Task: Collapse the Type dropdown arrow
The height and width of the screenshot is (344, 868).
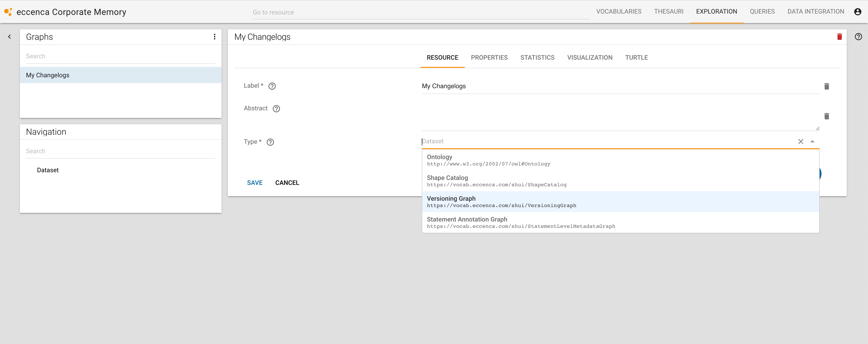Action: pos(812,141)
